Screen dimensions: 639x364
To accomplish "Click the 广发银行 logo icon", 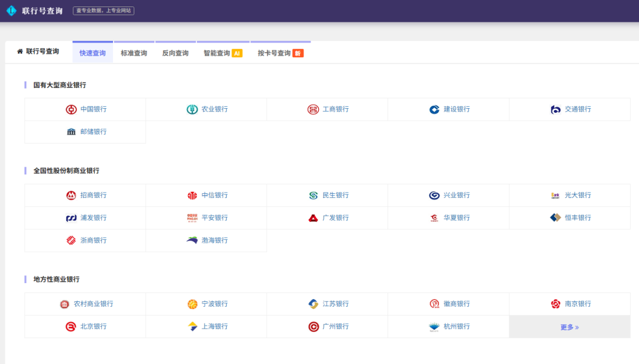I will [313, 218].
